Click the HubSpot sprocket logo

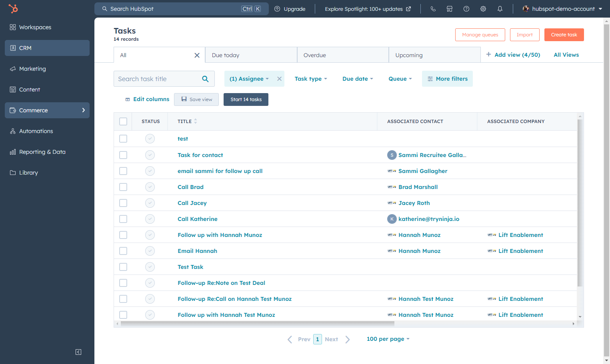[13, 8]
